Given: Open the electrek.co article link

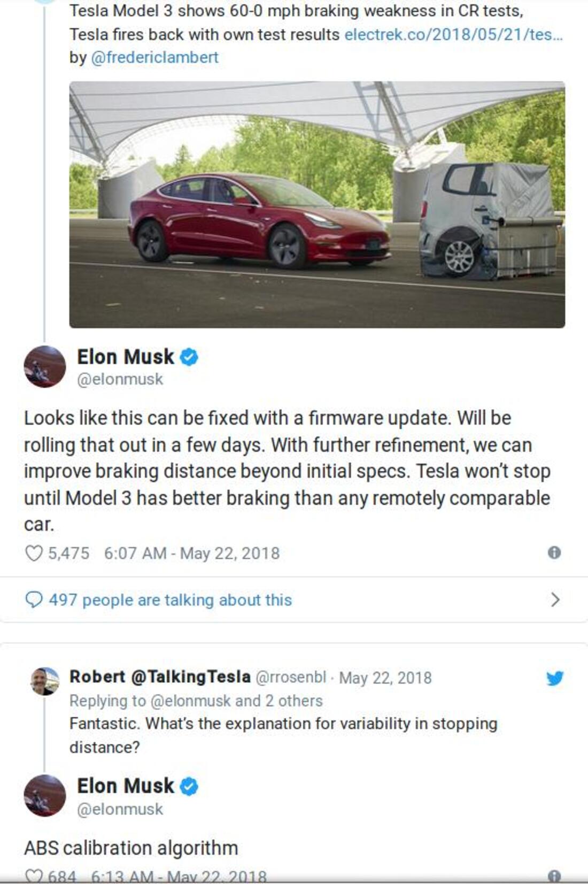Looking at the screenshot, I should coord(453,34).
